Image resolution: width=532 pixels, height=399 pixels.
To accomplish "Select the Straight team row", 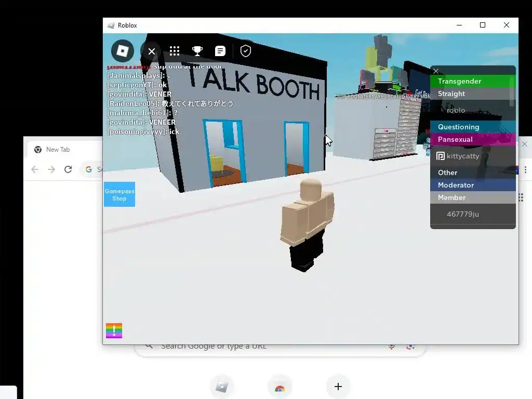I will (x=473, y=94).
